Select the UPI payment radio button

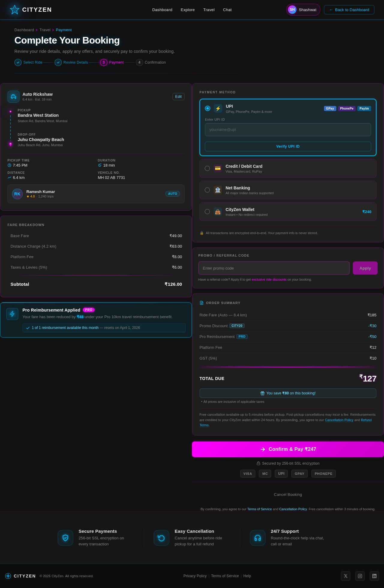(208, 108)
